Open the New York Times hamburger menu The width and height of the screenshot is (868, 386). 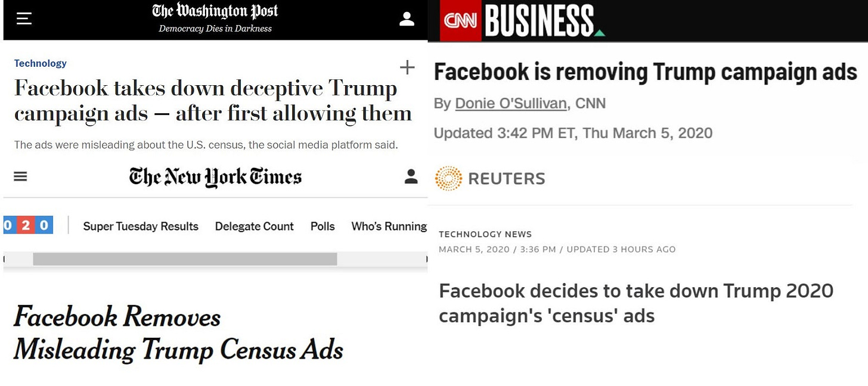click(x=21, y=176)
